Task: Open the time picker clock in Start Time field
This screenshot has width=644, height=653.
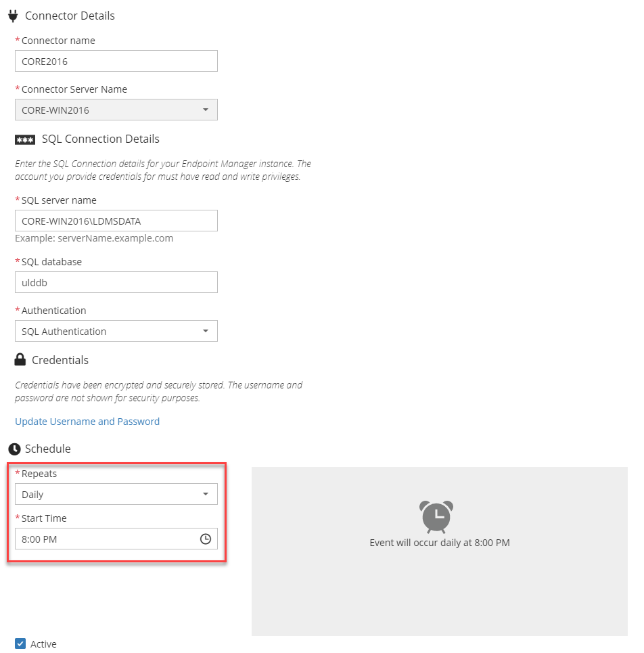Action: pos(206,539)
